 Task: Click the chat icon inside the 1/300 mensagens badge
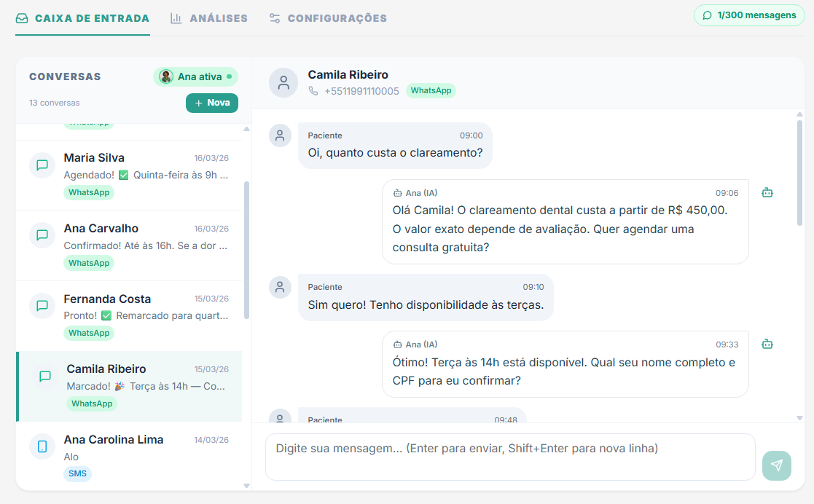click(x=708, y=15)
